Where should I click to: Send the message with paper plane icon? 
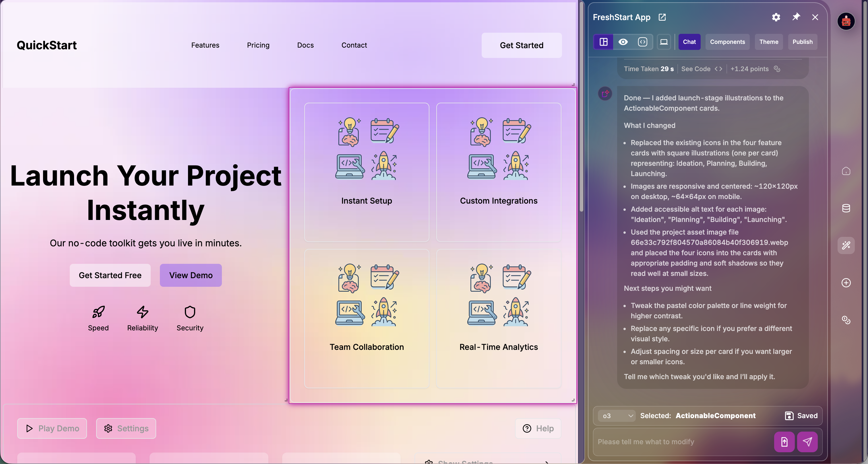807,441
